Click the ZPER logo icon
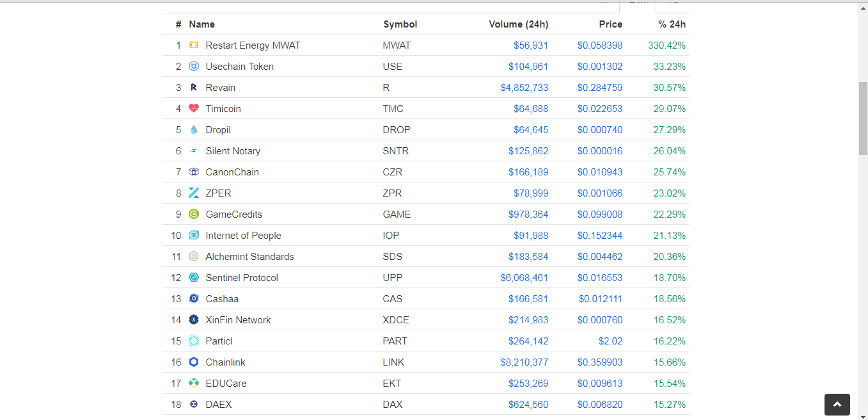 (x=194, y=193)
